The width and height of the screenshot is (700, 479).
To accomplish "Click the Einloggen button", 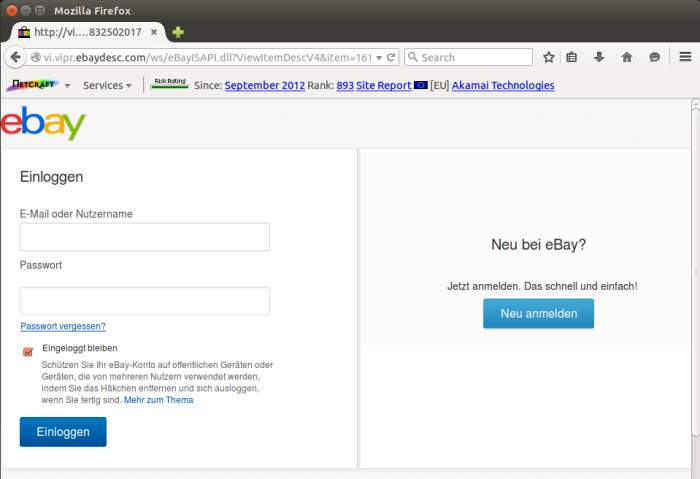I will [63, 432].
